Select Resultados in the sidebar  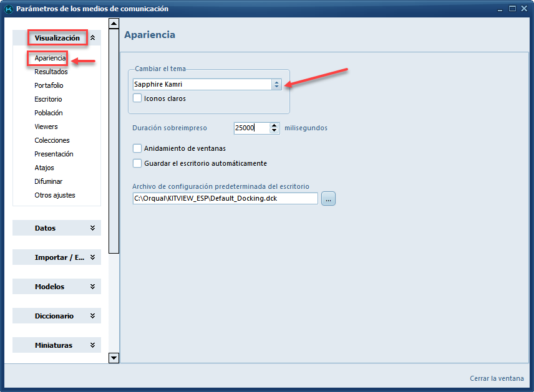tap(51, 72)
